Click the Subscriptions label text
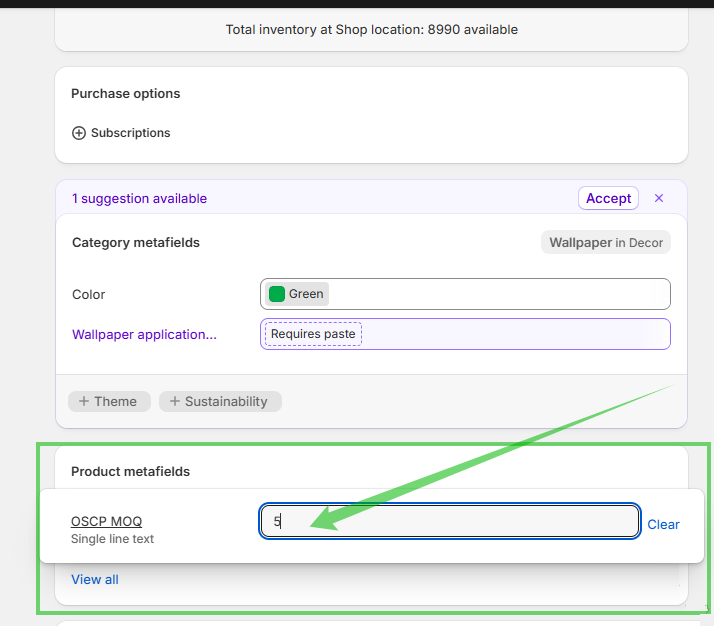 click(130, 133)
